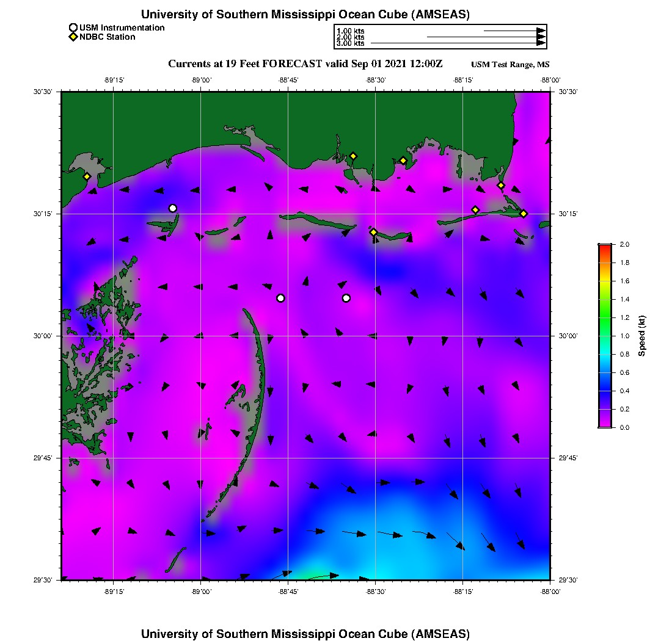This screenshot has width=672, height=641.
Task: Click the 3.00 kts arrowhead in the scale box
Action: [541, 43]
